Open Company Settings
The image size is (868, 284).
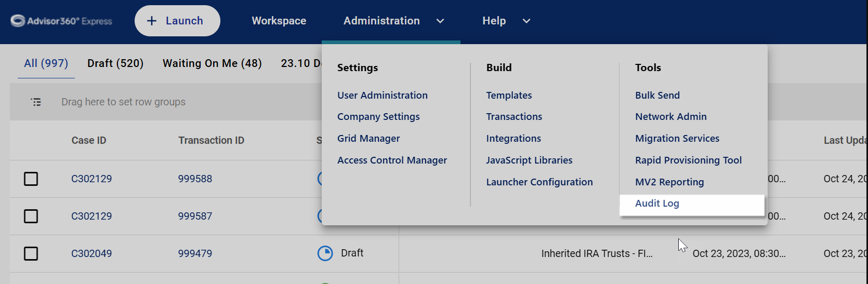click(378, 117)
